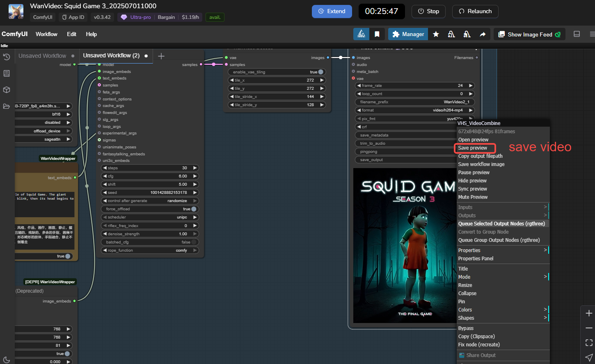Image resolution: width=595 pixels, height=364 pixels.
Task: Expand the Colors submenu
Action: click(503, 310)
